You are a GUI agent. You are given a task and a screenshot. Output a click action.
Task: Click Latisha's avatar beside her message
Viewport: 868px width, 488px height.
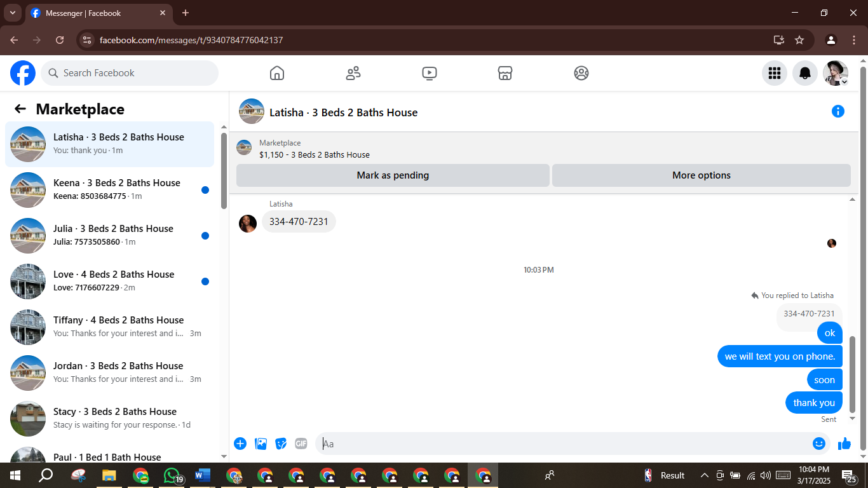248,224
